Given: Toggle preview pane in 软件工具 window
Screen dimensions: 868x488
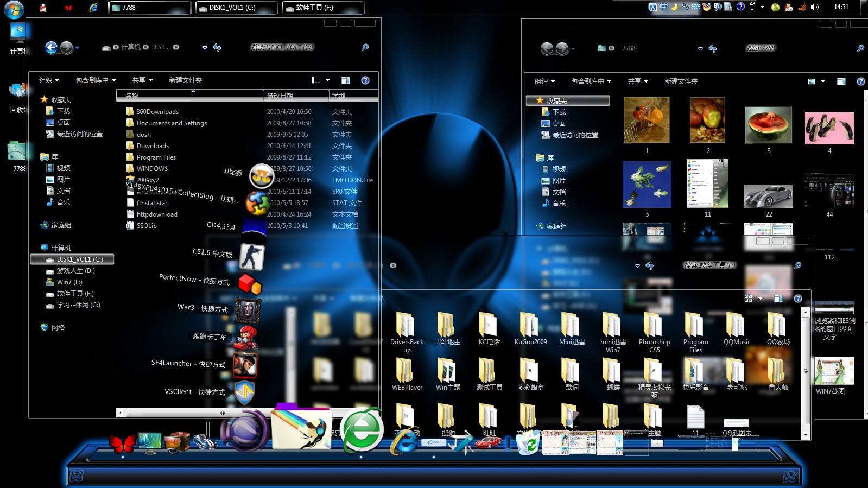Looking at the screenshot, I should 778,299.
